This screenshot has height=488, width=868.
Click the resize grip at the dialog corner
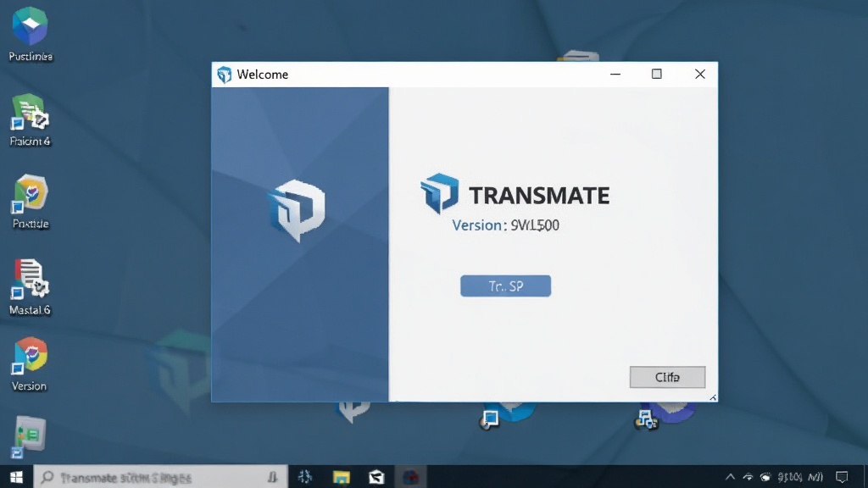click(x=713, y=397)
